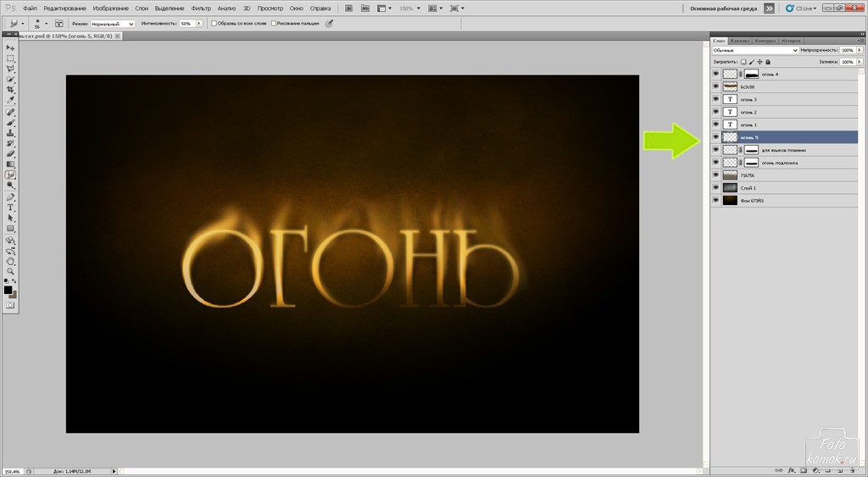Select the Zoom tool

point(10,272)
